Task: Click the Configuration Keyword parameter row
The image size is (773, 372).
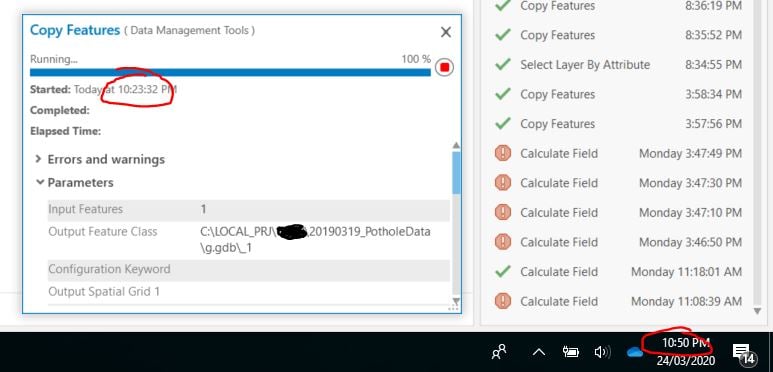Action: (x=248, y=270)
